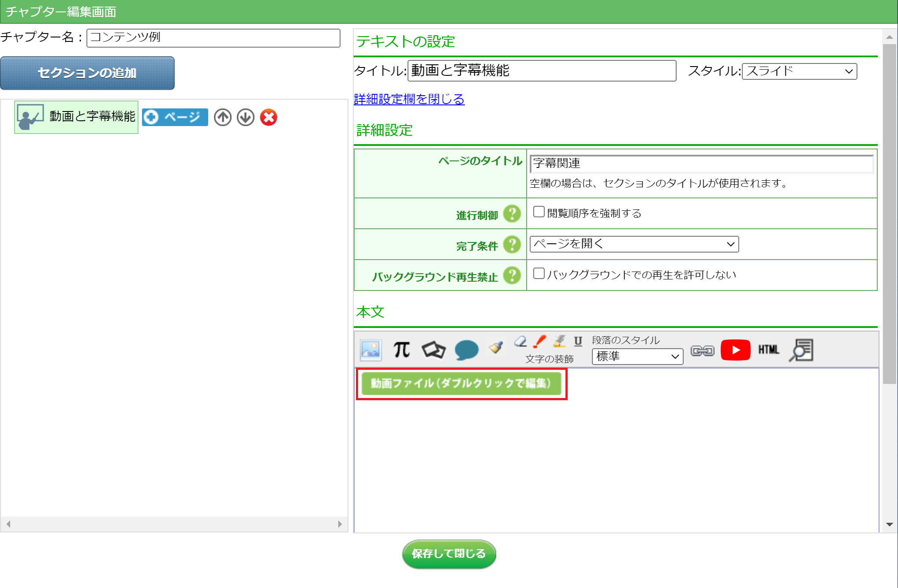Open the スタイル dropdown showing スライド
Viewport: 898px width, 588px height.
[x=799, y=71]
